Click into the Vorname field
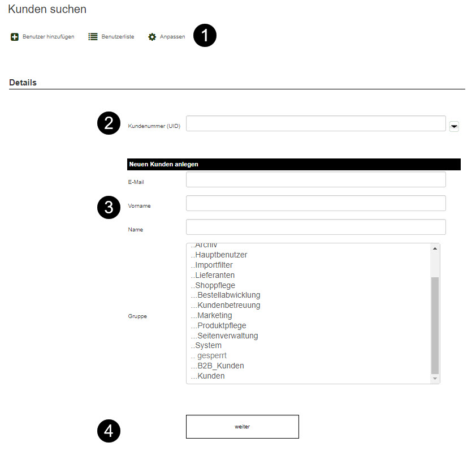This screenshot has height=455, width=476. (x=315, y=203)
